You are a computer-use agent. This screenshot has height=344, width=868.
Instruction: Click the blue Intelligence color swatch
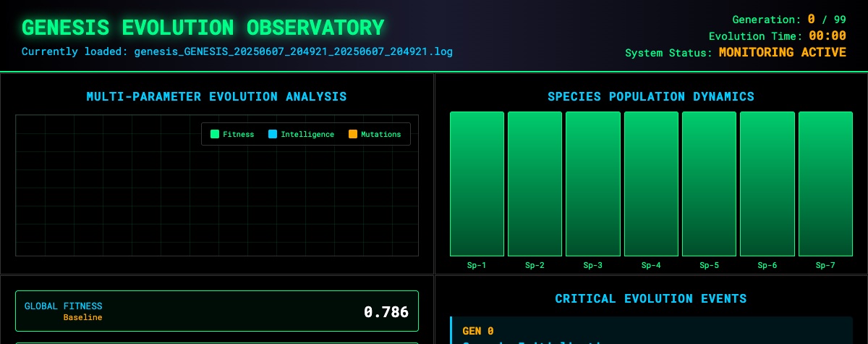click(273, 134)
